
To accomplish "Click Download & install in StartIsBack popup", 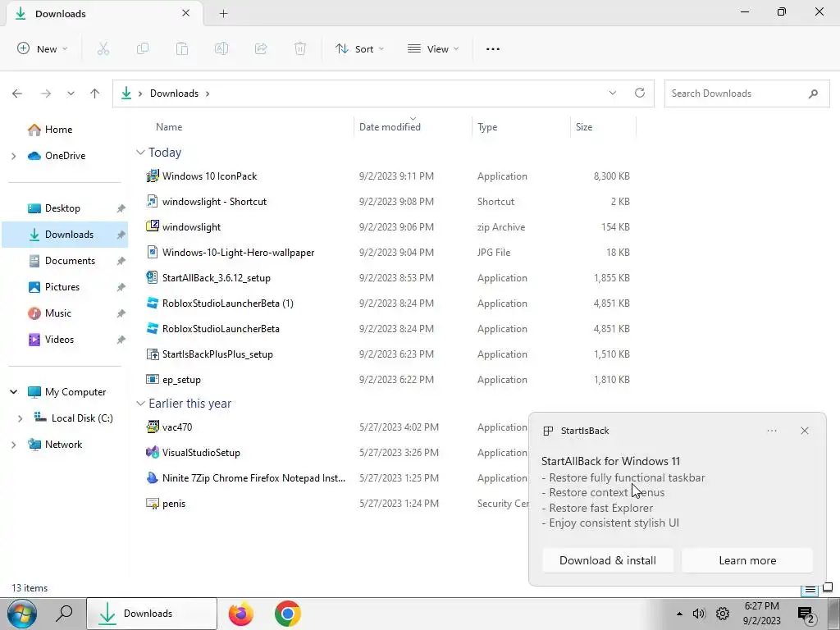I will 608,560.
